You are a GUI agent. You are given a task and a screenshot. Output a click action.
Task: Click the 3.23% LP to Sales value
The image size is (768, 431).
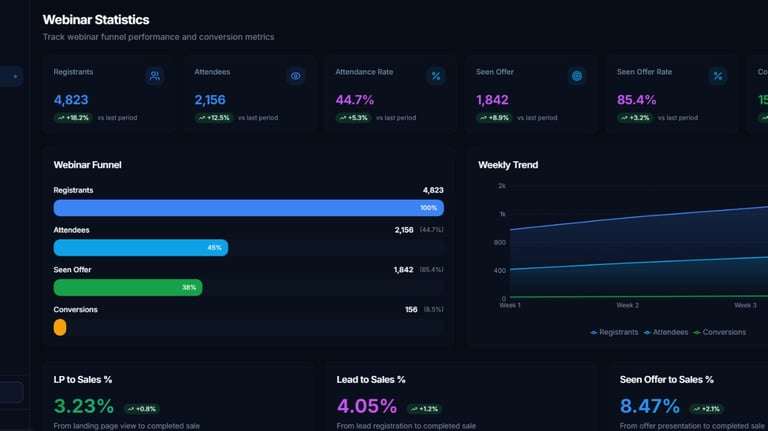tap(84, 406)
